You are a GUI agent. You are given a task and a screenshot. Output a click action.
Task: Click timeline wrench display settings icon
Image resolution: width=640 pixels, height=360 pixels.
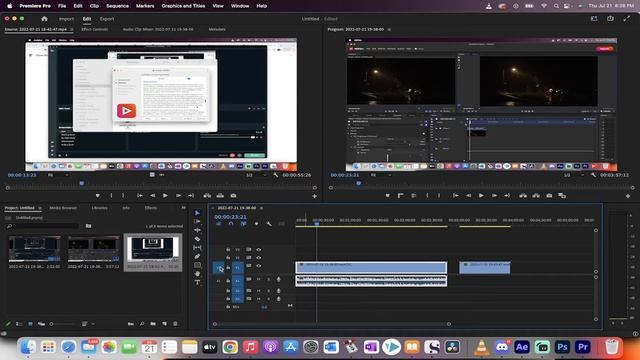click(x=269, y=224)
